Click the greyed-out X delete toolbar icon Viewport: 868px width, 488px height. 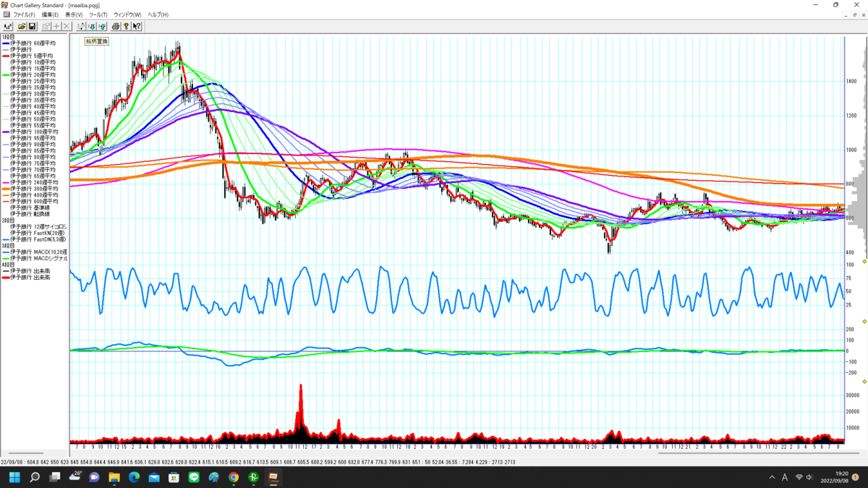pyautogui.click(x=67, y=27)
